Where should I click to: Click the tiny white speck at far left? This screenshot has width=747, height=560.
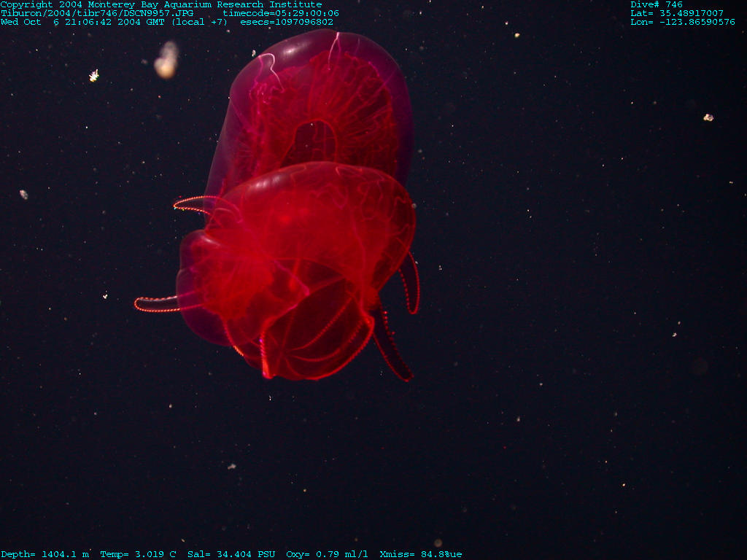click(x=23, y=194)
